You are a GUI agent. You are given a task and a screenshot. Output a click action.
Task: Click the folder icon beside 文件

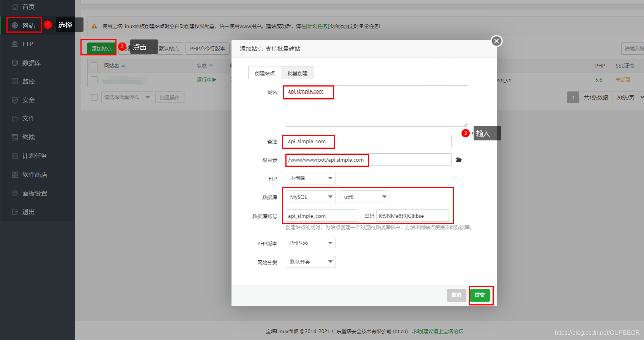tap(15, 118)
